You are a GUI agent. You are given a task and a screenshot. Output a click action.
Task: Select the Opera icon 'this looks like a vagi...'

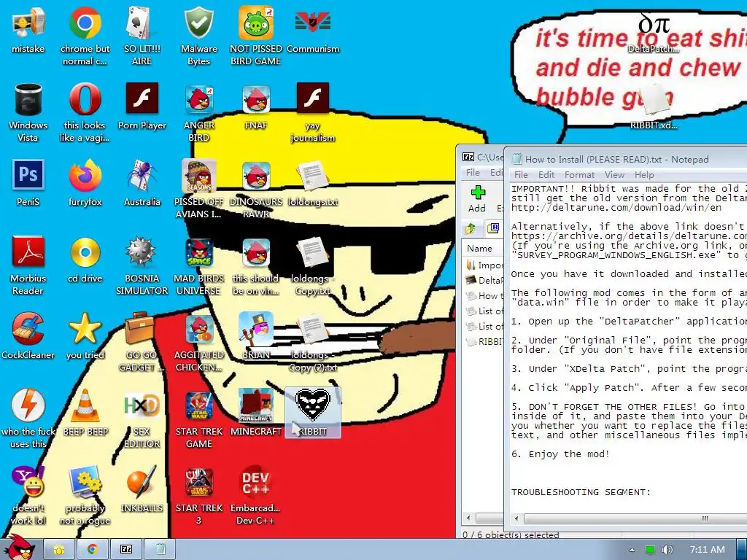coord(85,112)
